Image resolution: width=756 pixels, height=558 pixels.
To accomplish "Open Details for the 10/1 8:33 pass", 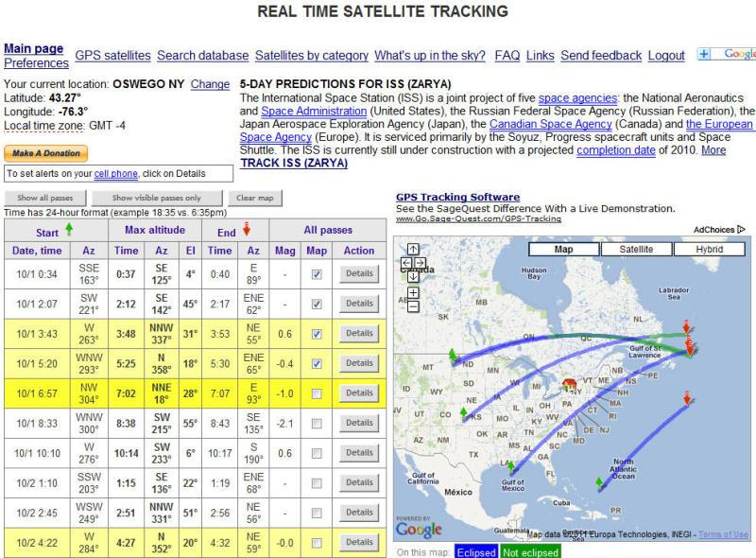I will [359, 424].
